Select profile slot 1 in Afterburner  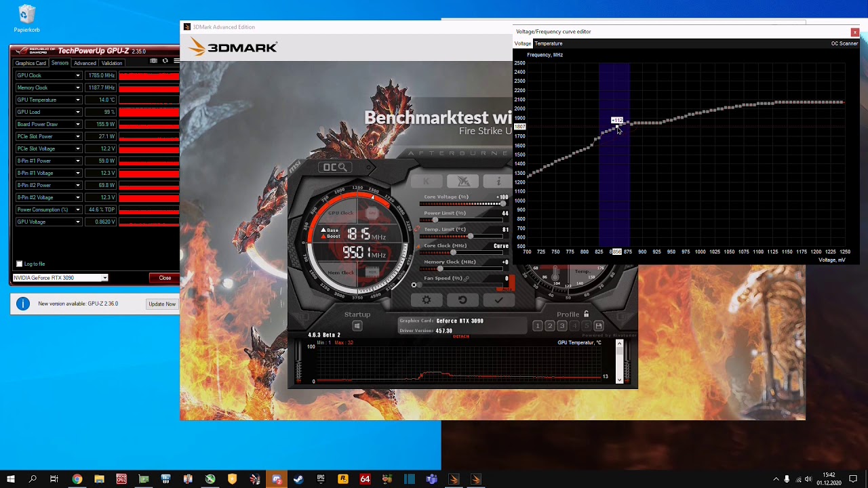click(x=537, y=326)
